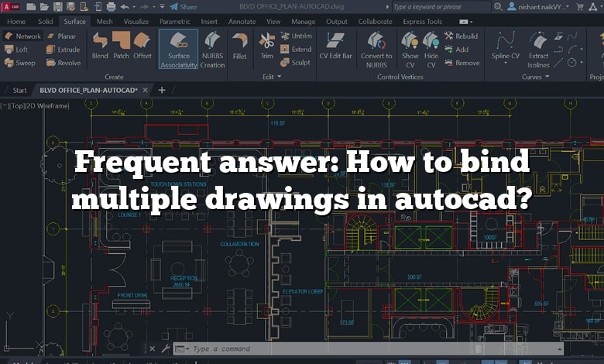
Task: Open the Home ribbon tab
Action: pyautogui.click(x=16, y=22)
